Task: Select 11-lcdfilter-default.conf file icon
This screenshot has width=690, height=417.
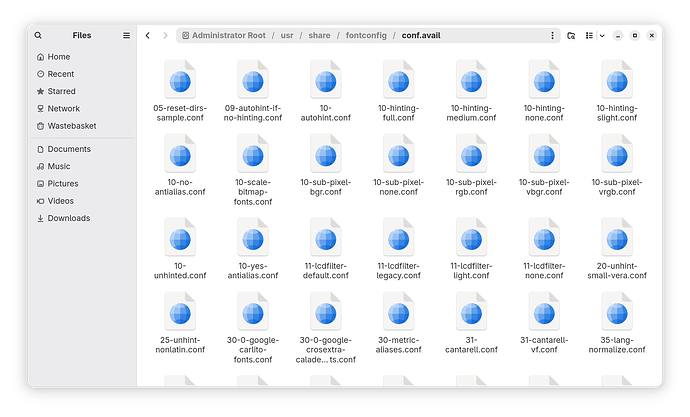Action: [x=326, y=238]
